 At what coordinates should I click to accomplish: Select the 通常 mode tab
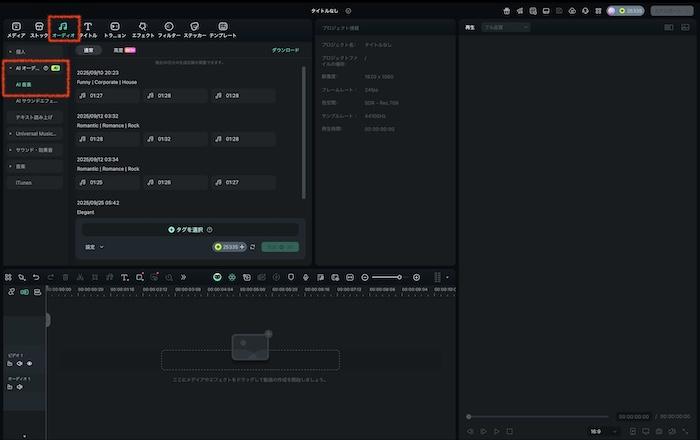click(89, 49)
